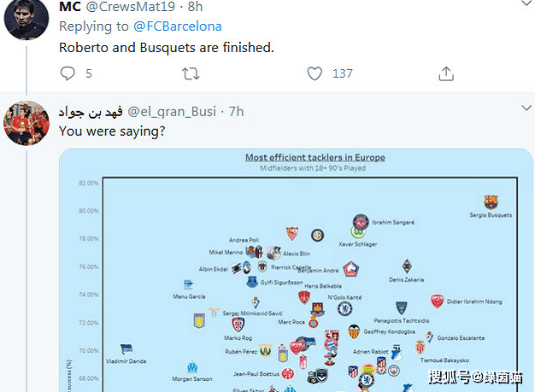Click the Chelsea crest near N'Golo Kanté

click(x=344, y=309)
